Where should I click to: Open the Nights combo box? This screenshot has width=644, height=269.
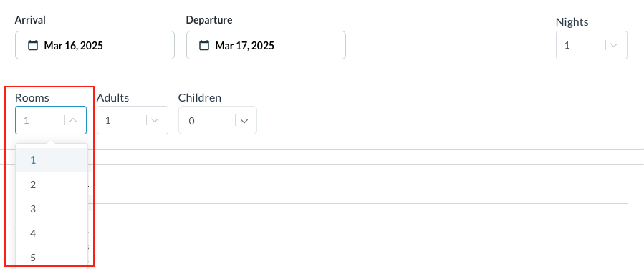point(592,45)
